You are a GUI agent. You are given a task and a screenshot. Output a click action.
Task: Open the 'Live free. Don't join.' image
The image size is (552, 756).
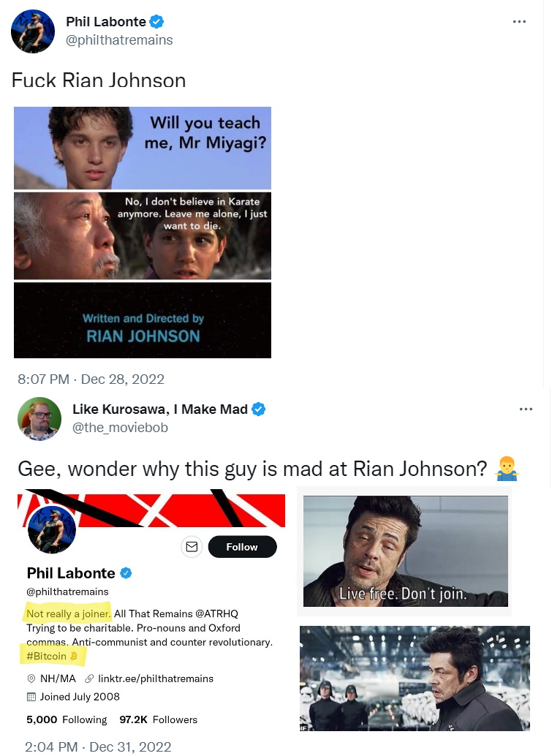406,551
